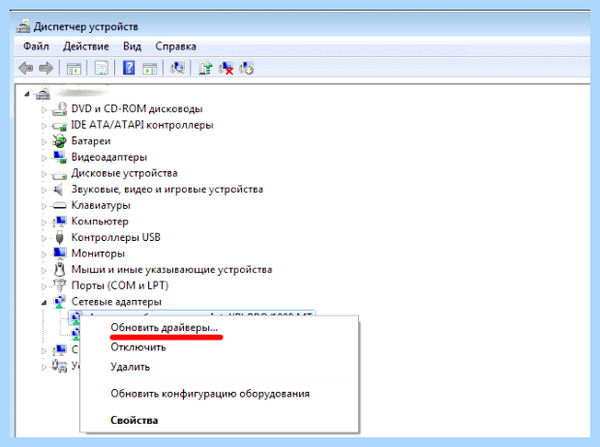Choose Свойства from context menu
Screen dimensions: 600x447
coord(134,420)
